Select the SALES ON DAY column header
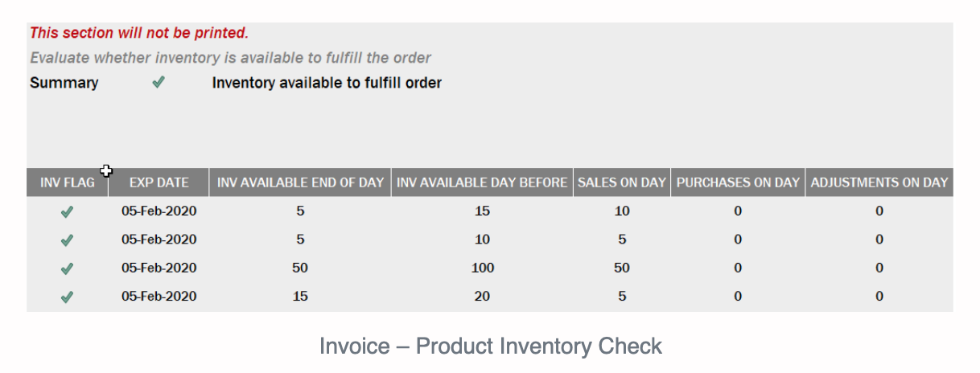The image size is (980, 373). coord(622,182)
